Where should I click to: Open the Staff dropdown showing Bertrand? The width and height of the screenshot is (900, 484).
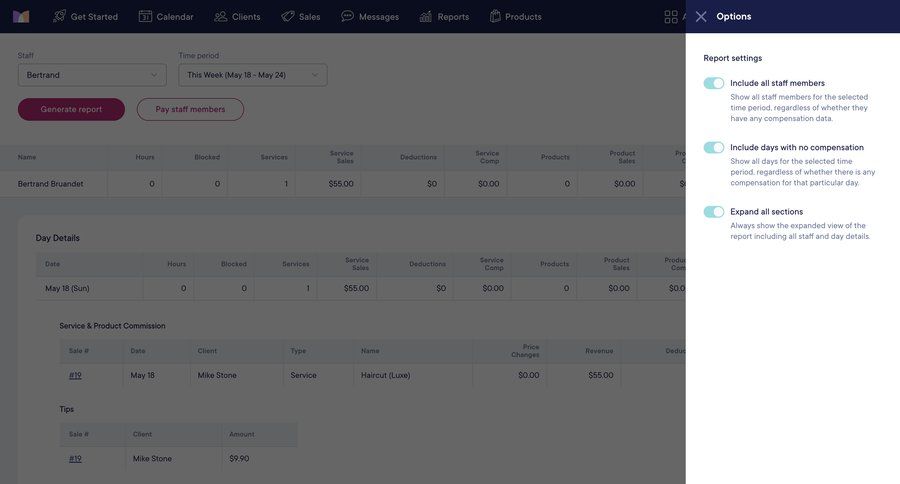pos(92,75)
